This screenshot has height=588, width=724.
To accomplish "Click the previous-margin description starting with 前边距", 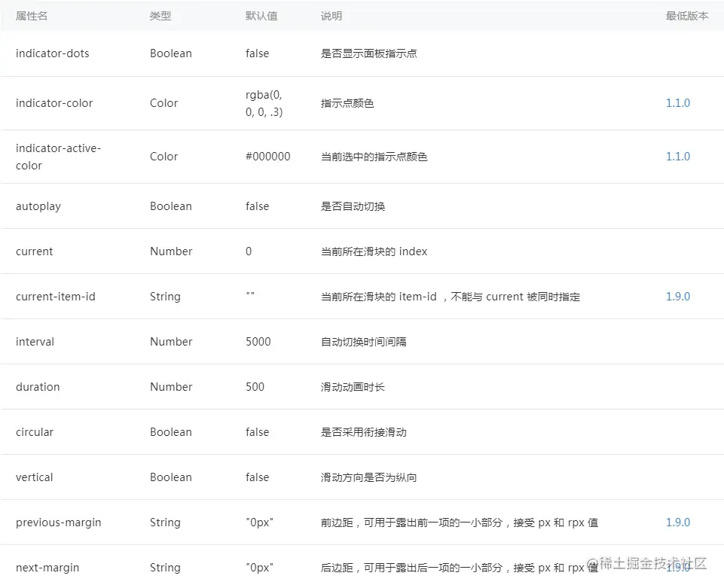I will 460,522.
